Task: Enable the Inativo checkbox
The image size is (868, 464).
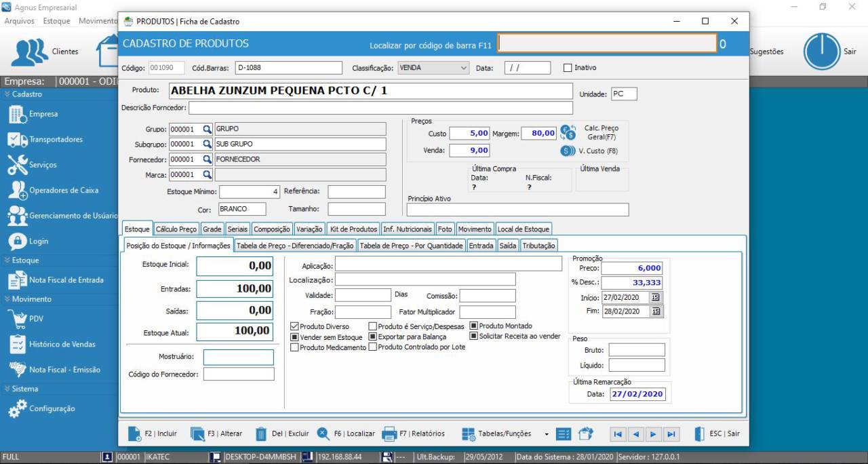Action: pos(568,68)
